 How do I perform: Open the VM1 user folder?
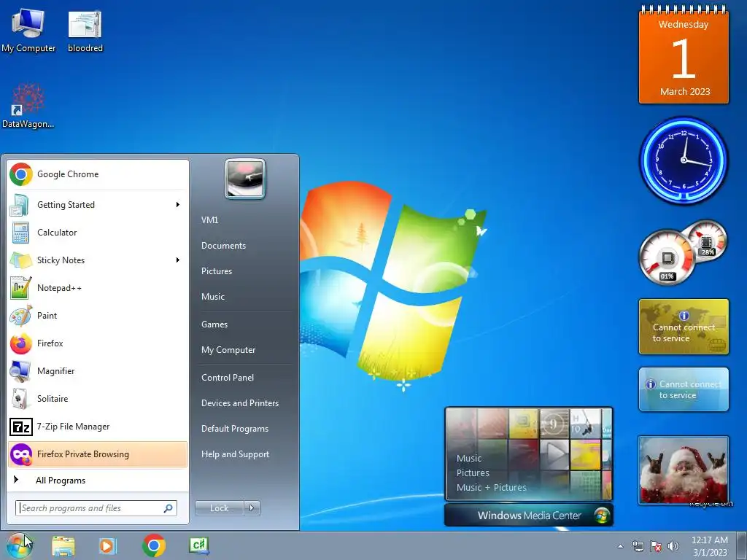click(x=209, y=220)
